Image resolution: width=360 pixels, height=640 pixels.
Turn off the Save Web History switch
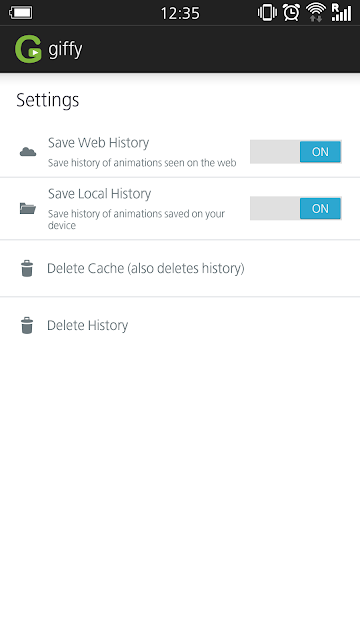(296, 152)
